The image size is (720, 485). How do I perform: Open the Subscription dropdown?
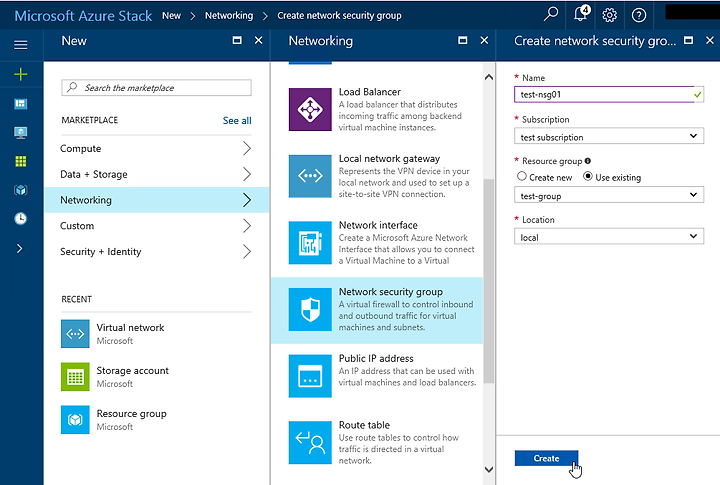pyautogui.click(x=609, y=136)
